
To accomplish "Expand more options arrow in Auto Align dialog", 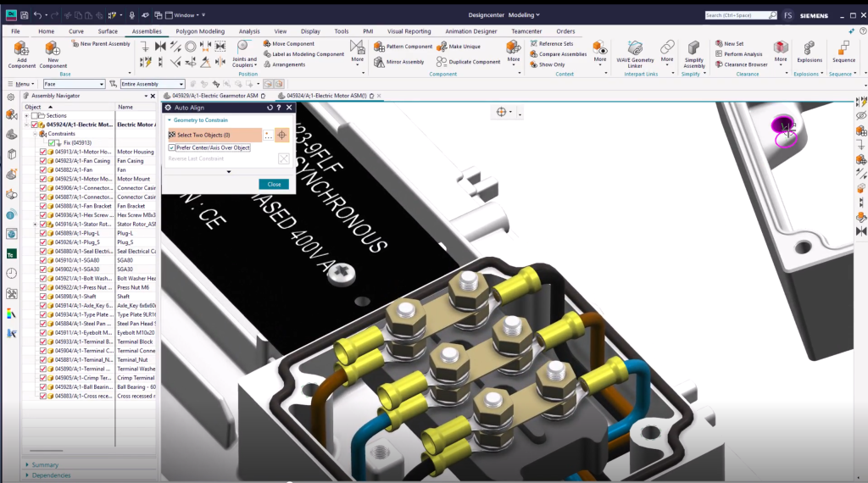I will [x=229, y=172].
